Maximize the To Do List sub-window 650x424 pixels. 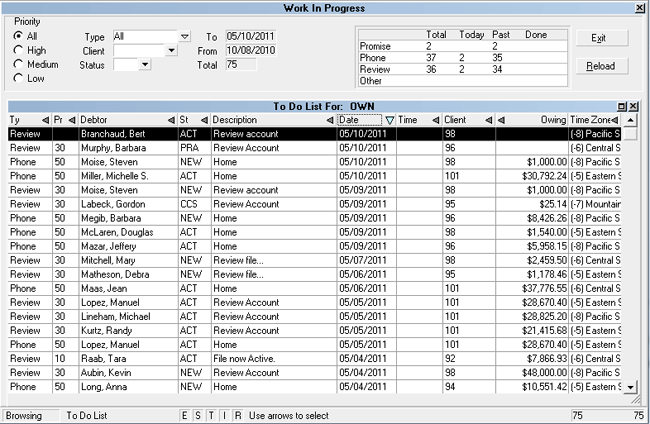[x=622, y=107]
